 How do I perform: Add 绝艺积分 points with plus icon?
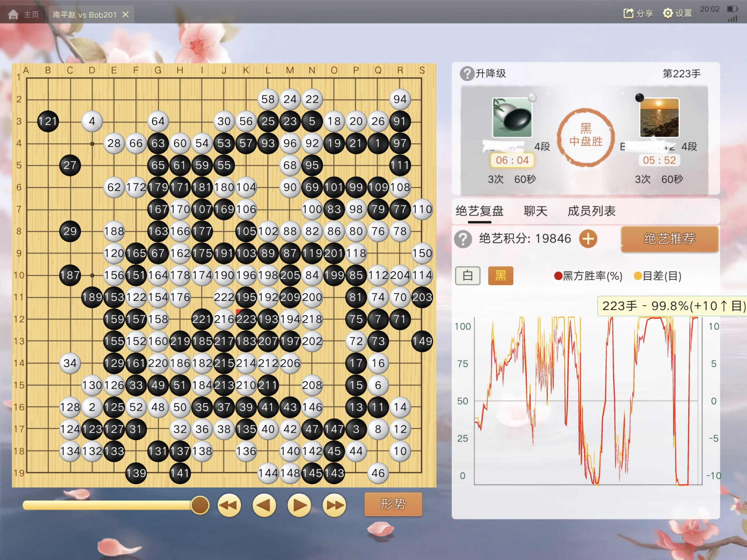[588, 239]
